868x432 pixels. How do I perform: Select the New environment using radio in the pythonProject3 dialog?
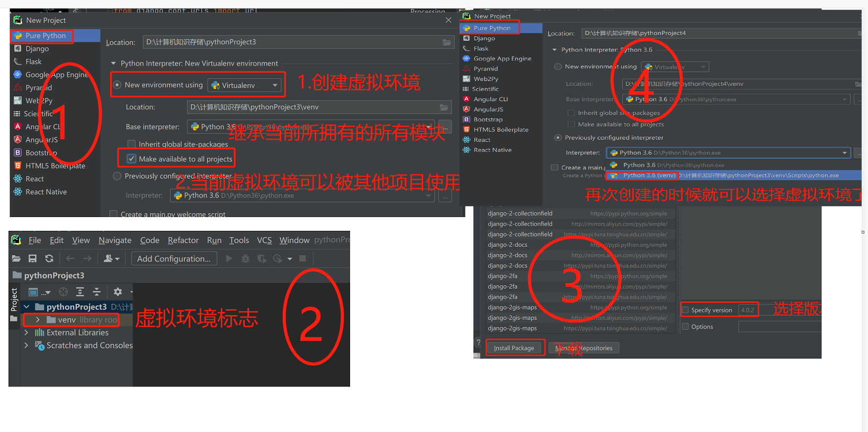tap(118, 85)
